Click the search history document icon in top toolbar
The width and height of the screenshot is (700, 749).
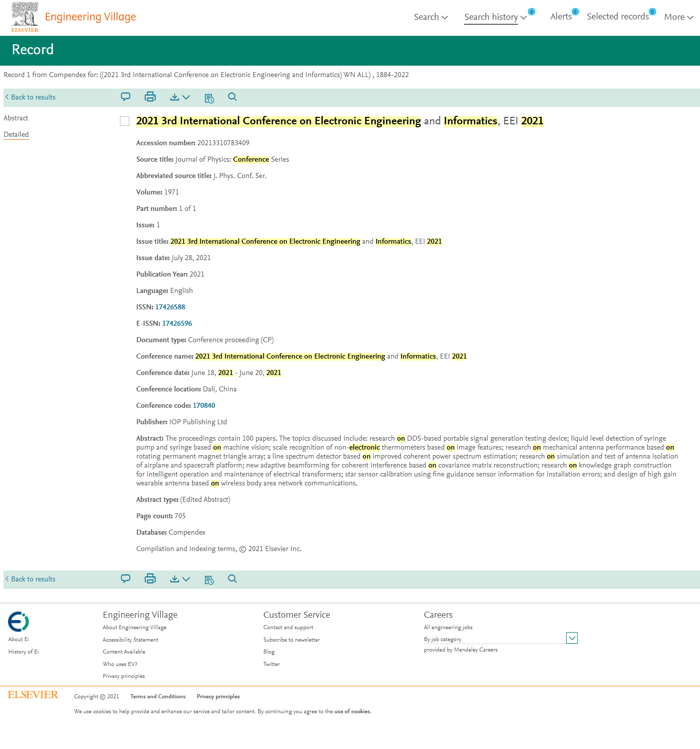pos(209,98)
